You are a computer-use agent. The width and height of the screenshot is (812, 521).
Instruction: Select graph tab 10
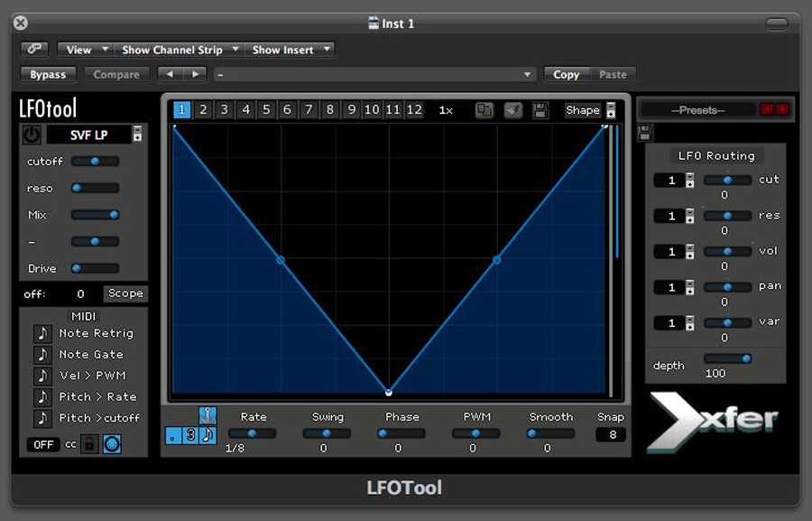click(x=372, y=110)
